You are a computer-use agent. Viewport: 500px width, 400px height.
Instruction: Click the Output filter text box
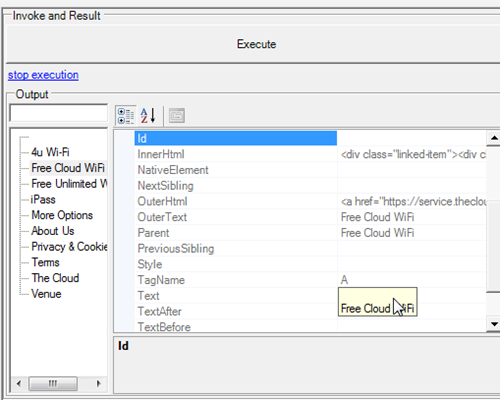click(x=59, y=113)
